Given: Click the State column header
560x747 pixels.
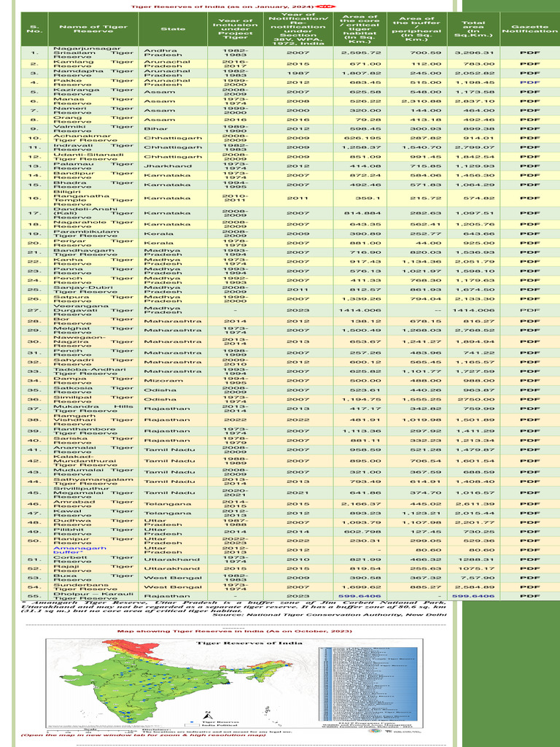Looking at the screenshot, I should click(x=173, y=29).
